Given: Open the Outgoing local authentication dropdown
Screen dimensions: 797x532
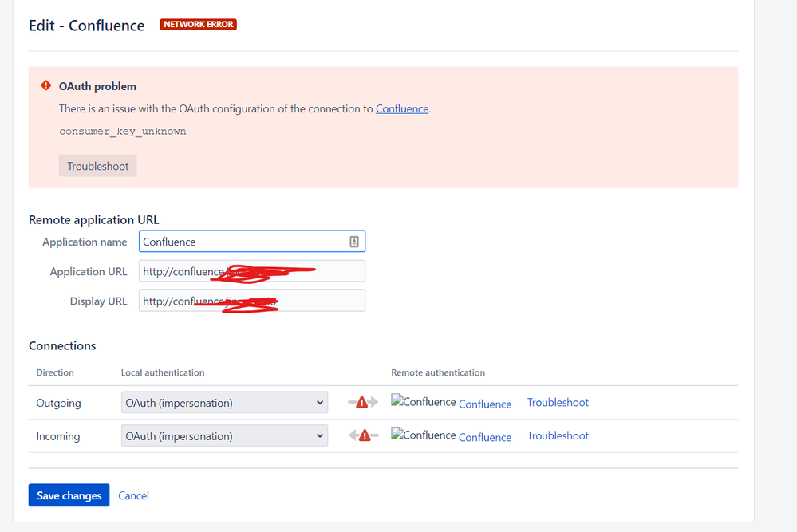Looking at the screenshot, I should coord(224,403).
